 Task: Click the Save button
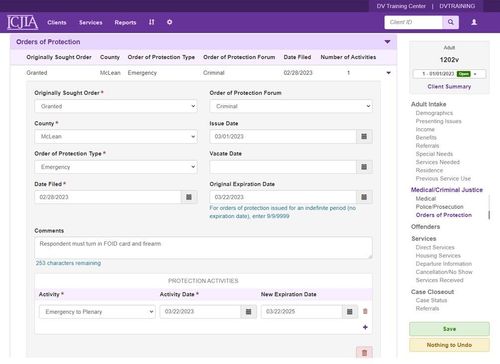pyautogui.click(x=449, y=329)
